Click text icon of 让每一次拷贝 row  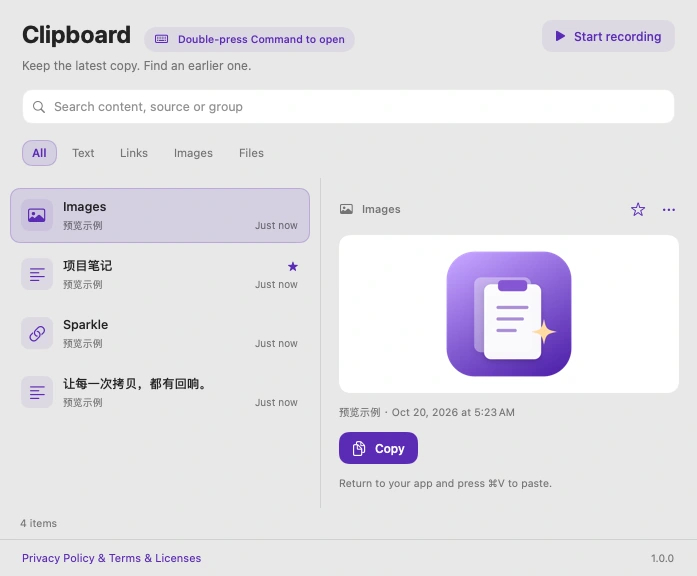[37, 392]
